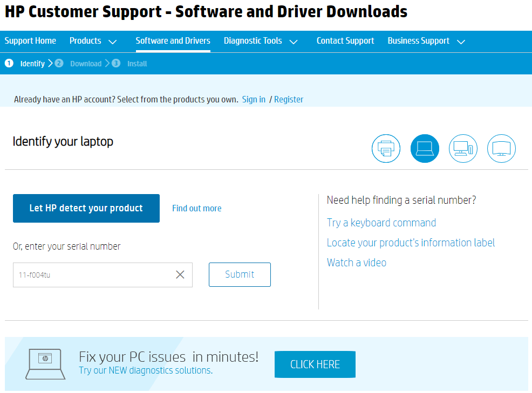Open Try a keyboard command link

[381, 223]
